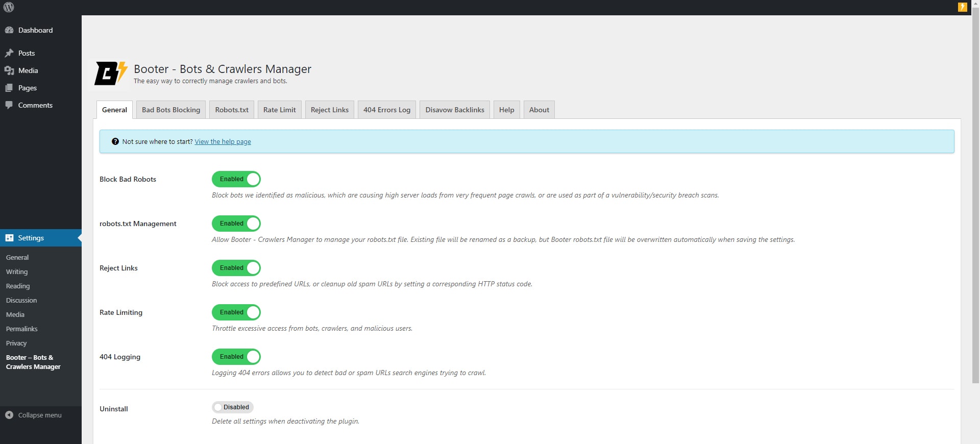The width and height of the screenshot is (980, 444).
Task: Click the Booter plugin logo
Action: coord(110,74)
